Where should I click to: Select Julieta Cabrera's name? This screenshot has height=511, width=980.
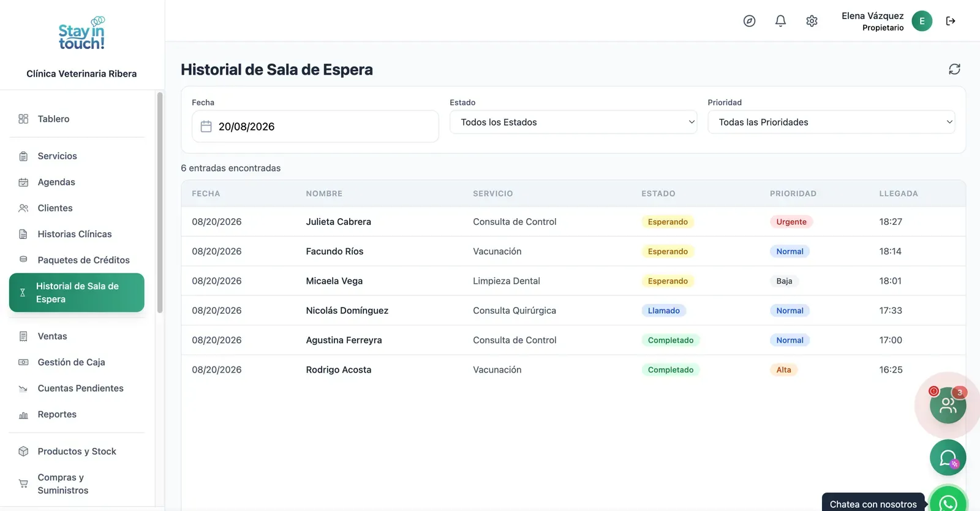(x=339, y=222)
